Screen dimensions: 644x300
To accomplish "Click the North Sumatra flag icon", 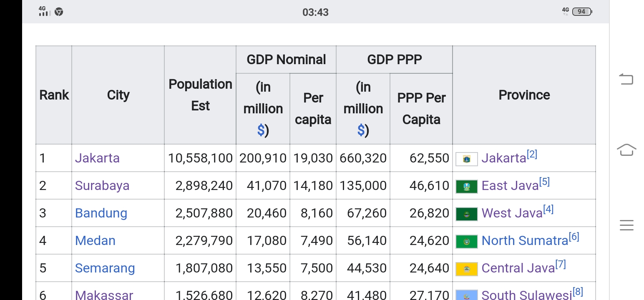I will coord(467,241).
